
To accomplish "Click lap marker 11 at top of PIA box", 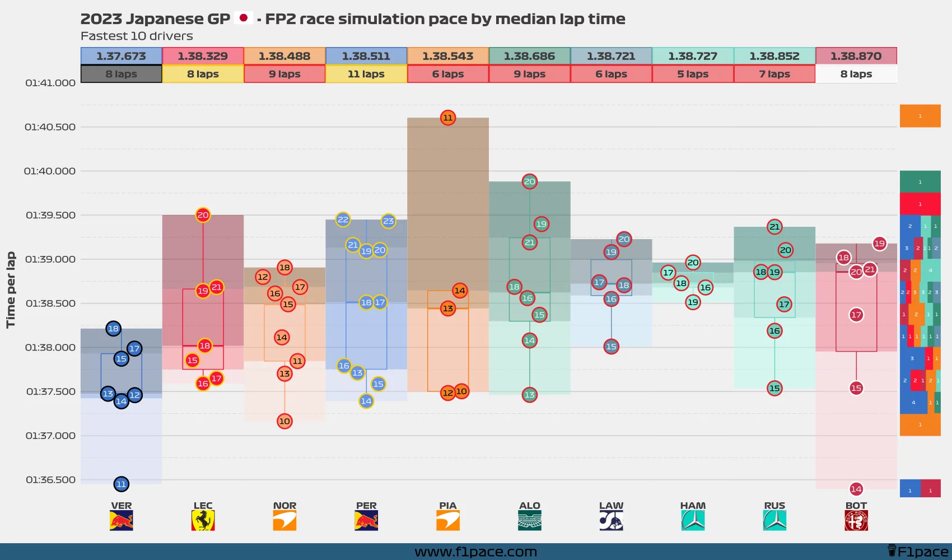I will pyautogui.click(x=447, y=118).
